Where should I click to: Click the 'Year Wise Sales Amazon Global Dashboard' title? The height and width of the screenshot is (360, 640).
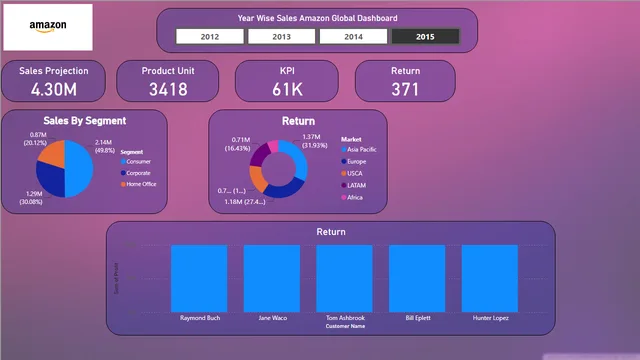click(x=318, y=18)
